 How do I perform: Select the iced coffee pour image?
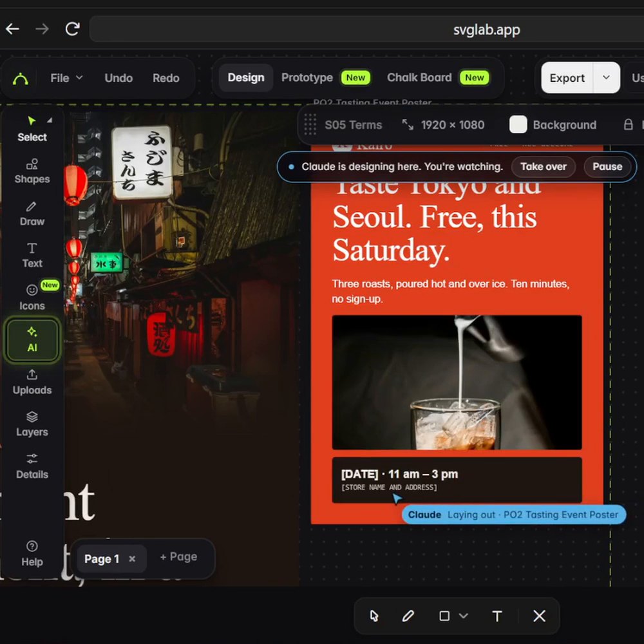click(457, 383)
